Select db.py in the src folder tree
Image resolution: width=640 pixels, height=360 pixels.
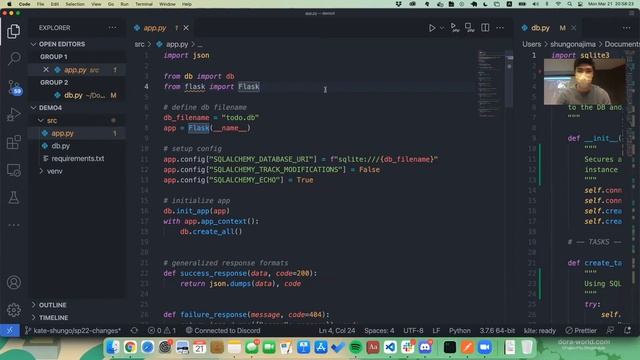tap(60, 146)
